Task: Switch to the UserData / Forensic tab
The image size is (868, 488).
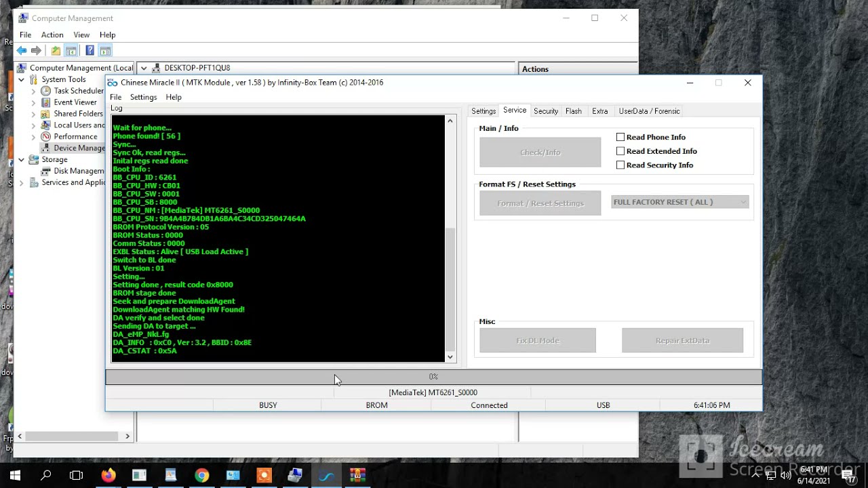Action: coord(649,111)
